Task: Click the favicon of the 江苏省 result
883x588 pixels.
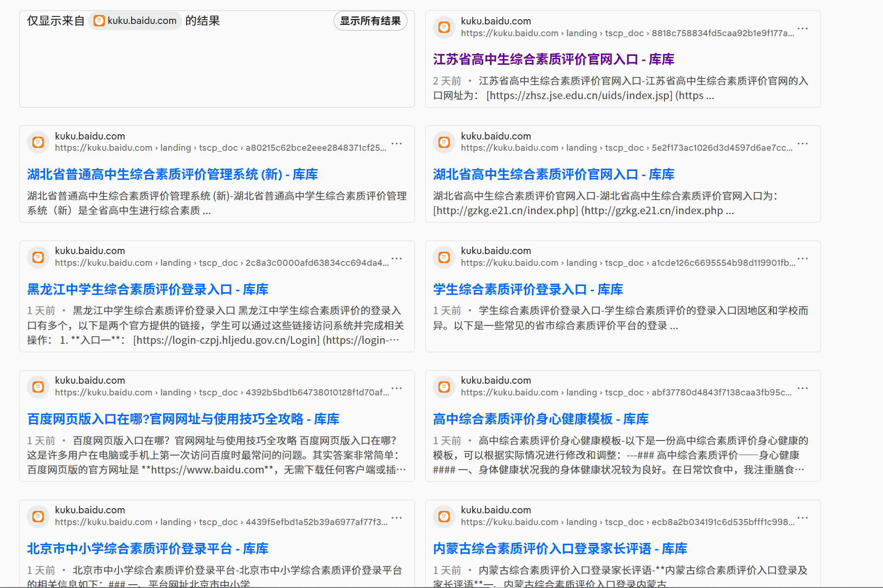Action: pos(444,27)
